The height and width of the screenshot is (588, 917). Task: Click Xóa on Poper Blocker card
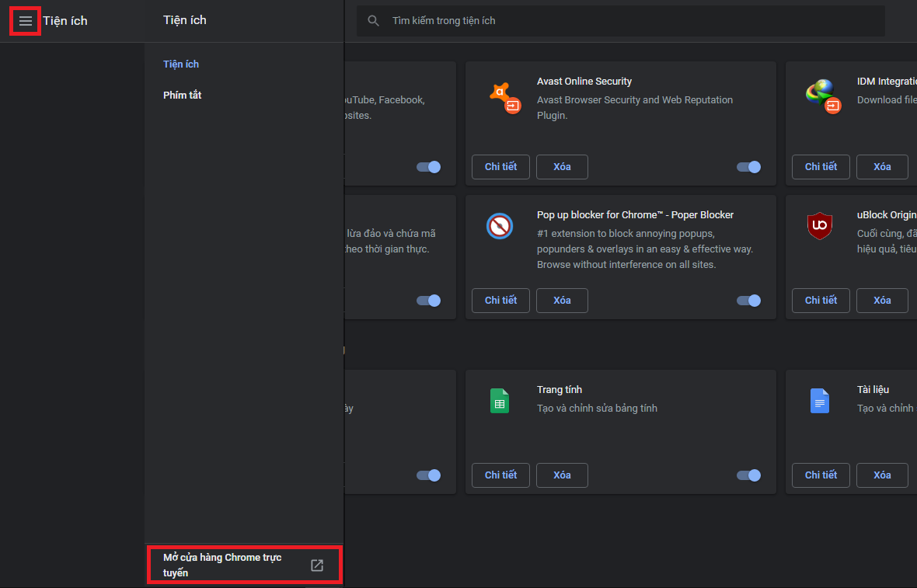pyautogui.click(x=562, y=301)
